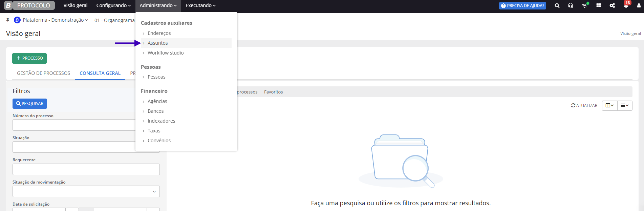This screenshot has width=644, height=211.
Task: Switch to the Gestão de Processos tab
Action: [43, 73]
